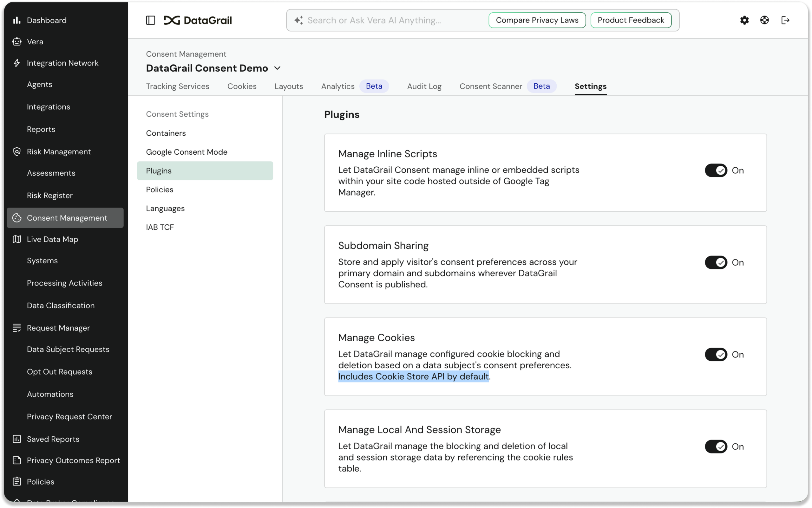Click the Vera robot icon
Screen dimensions: 812x508
(16, 42)
